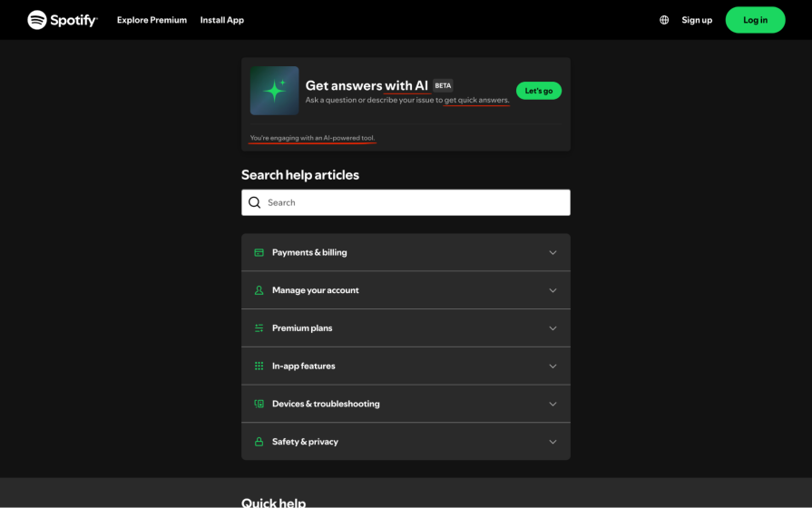Click the Sign up link
The width and height of the screenshot is (812, 508).
tap(697, 20)
